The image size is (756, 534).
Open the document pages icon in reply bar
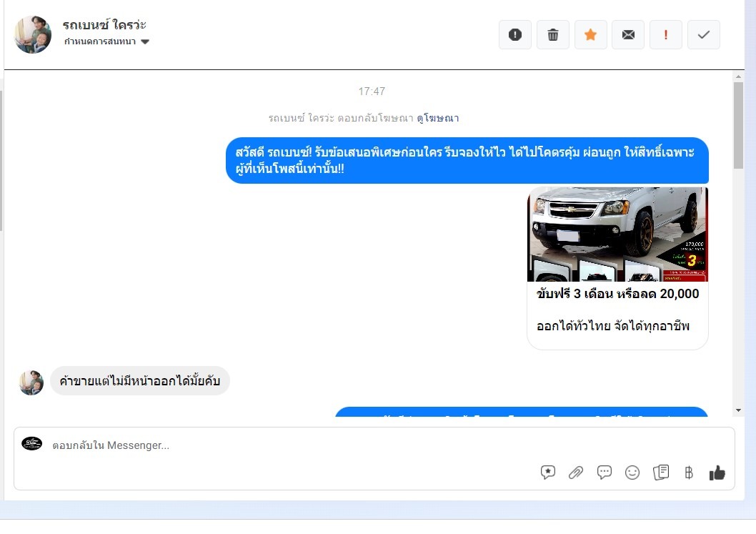660,473
